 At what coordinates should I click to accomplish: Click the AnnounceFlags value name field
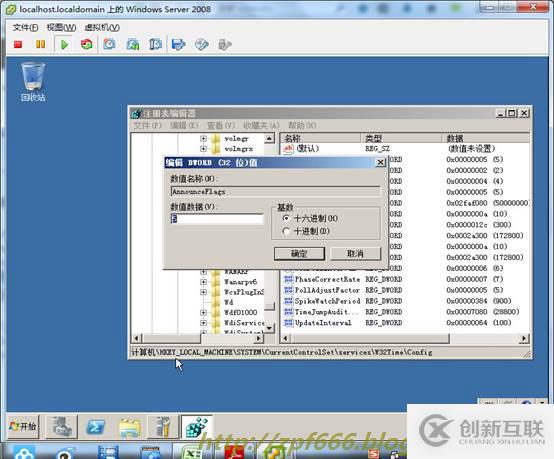click(275, 192)
